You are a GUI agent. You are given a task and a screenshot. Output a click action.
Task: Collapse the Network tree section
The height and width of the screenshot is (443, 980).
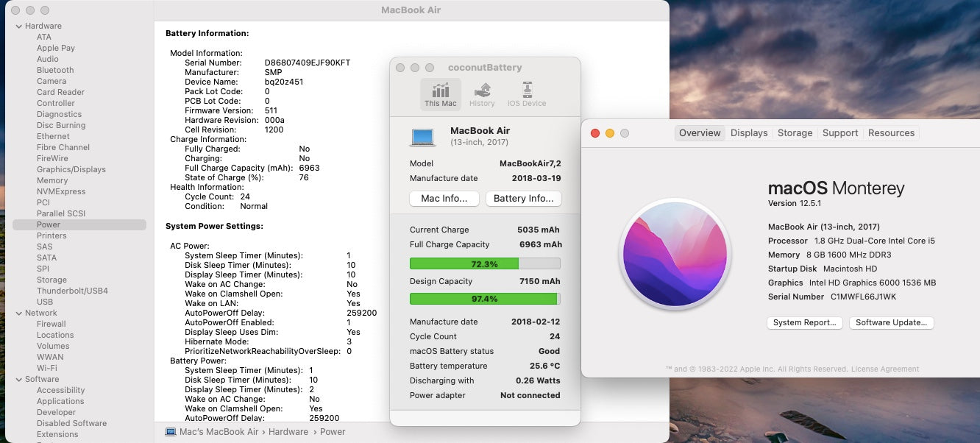click(x=18, y=313)
